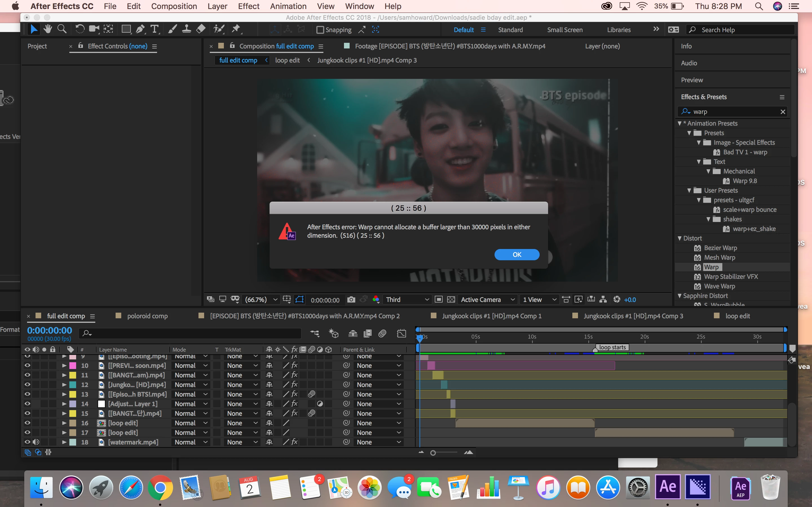
Task: Select the Puppet Pin tool
Action: click(x=236, y=30)
